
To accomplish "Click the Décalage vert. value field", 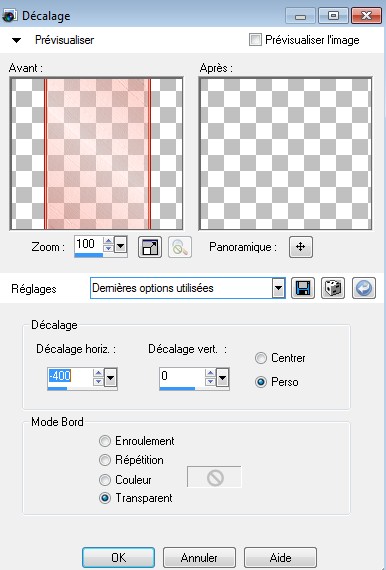I will point(182,377).
